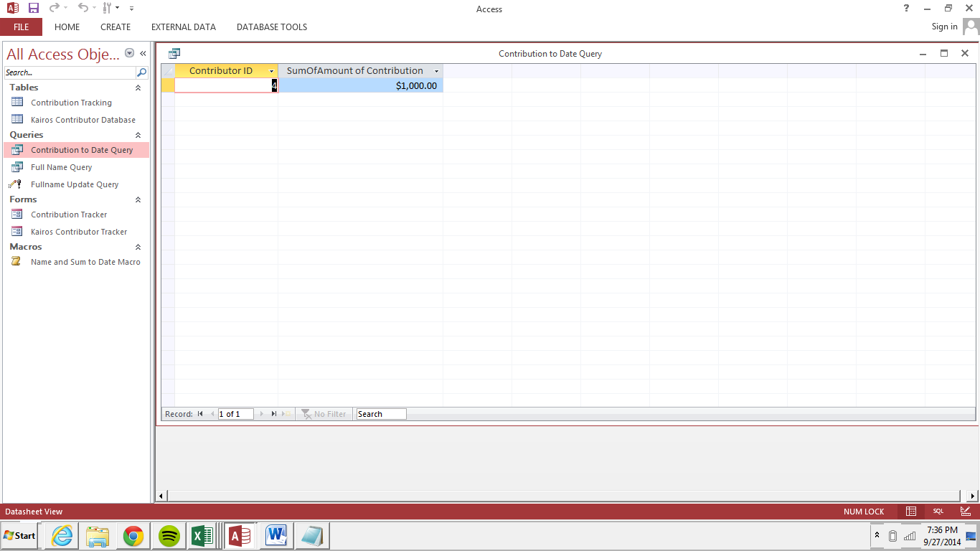This screenshot has height=551, width=980.
Task: Select the Kairos Contributor Tracker form icon
Action: click(x=17, y=231)
